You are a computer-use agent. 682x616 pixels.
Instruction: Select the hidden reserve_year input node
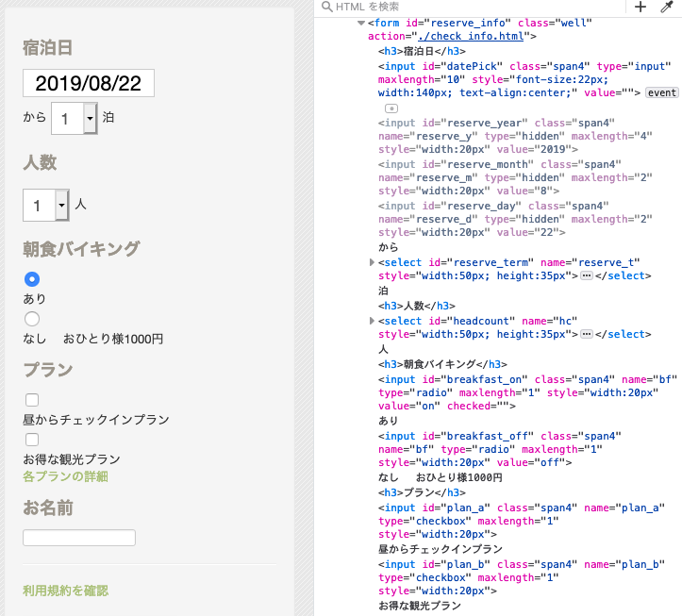(515, 136)
